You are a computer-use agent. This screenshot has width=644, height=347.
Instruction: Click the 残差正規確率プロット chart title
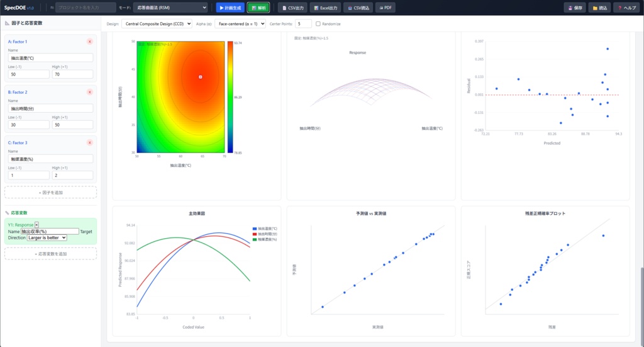[x=545, y=213]
